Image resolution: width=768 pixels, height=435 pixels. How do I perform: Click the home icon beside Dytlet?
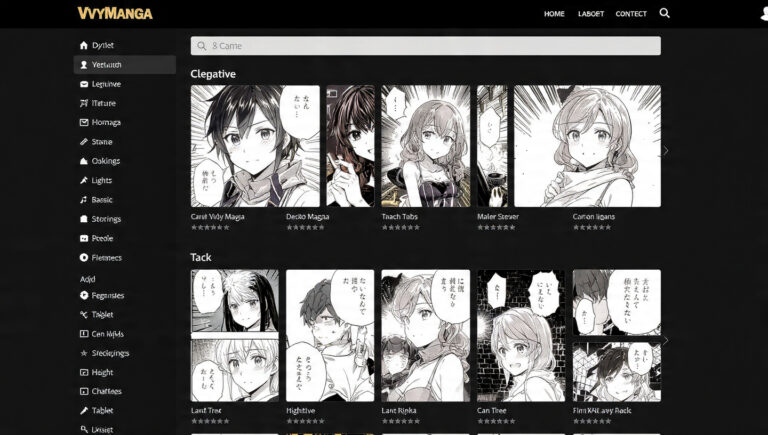[x=84, y=45]
